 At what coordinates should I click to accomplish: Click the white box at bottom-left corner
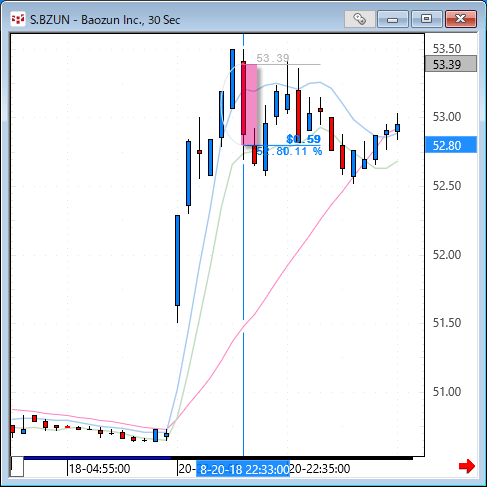click(x=17, y=466)
